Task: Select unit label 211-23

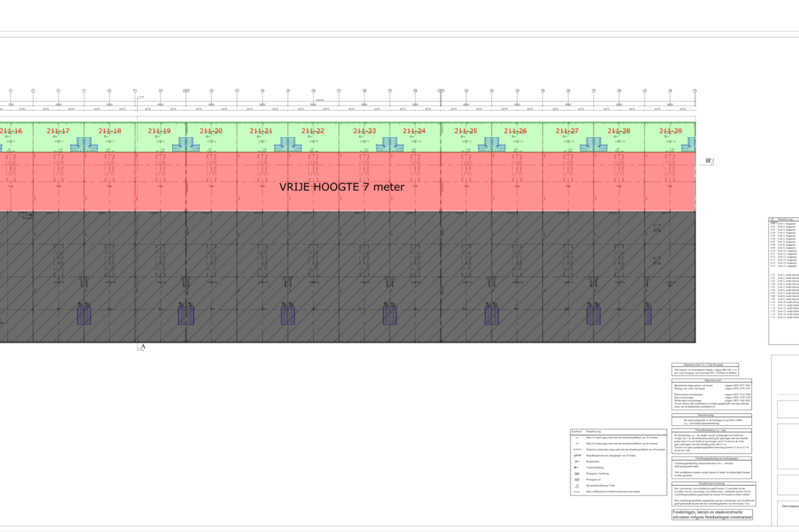Action: point(365,131)
